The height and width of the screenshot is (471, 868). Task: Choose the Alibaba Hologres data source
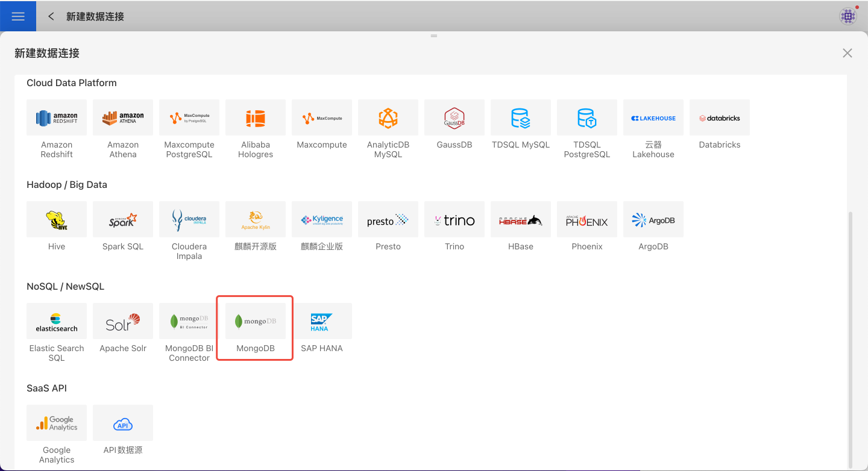coord(256,118)
